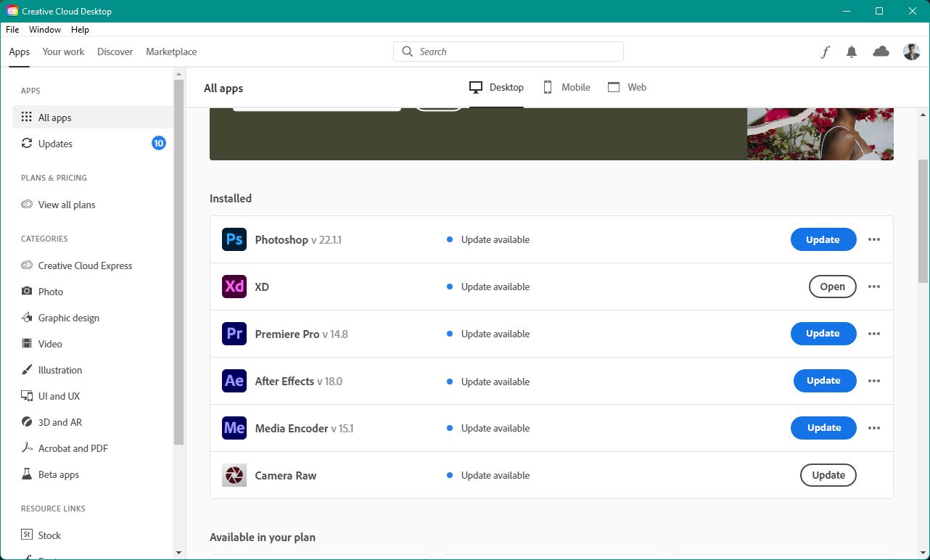The image size is (930, 560).
Task: Open the notifications bell
Action: 852,52
